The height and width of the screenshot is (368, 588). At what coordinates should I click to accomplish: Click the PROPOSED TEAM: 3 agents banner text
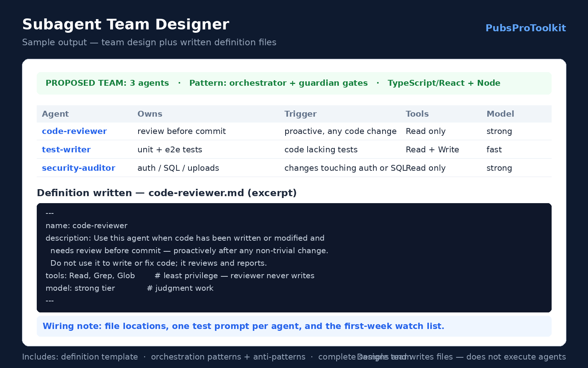[107, 83]
